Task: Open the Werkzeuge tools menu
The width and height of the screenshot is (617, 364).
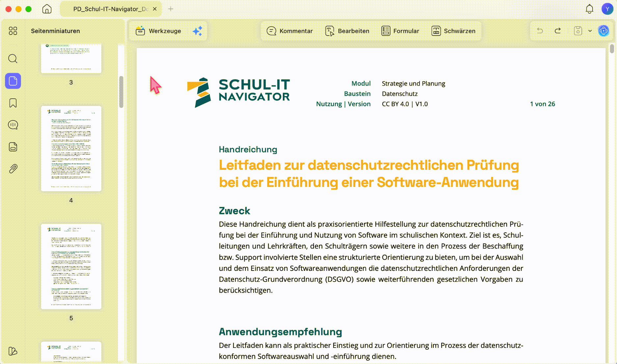Action: point(158,31)
